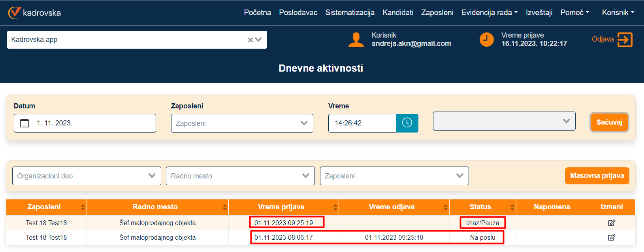Open the calendar icon in Datum field
The height and width of the screenshot is (252, 644).
coord(24,123)
